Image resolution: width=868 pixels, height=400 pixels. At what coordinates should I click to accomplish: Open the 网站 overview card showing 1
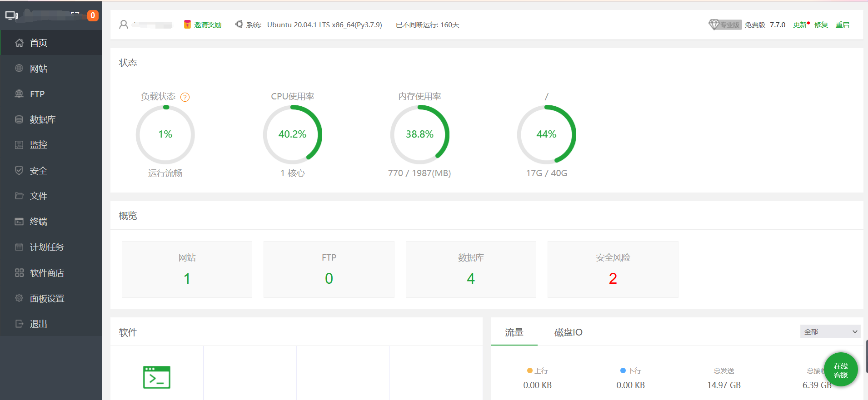point(187,269)
